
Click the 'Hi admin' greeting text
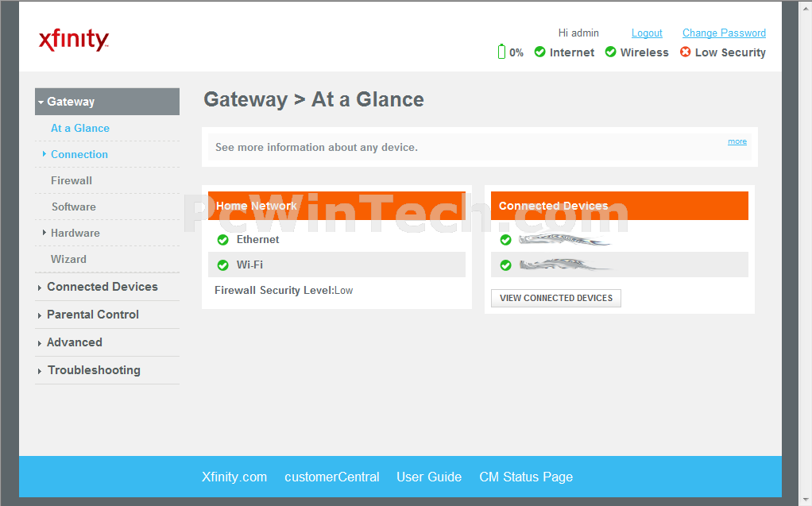click(x=578, y=33)
